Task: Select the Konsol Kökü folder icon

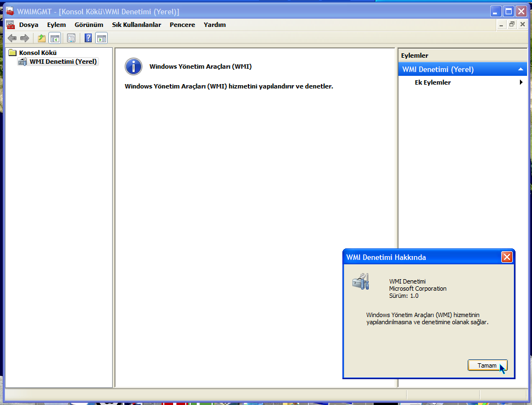Action: click(x=12, y=53)
